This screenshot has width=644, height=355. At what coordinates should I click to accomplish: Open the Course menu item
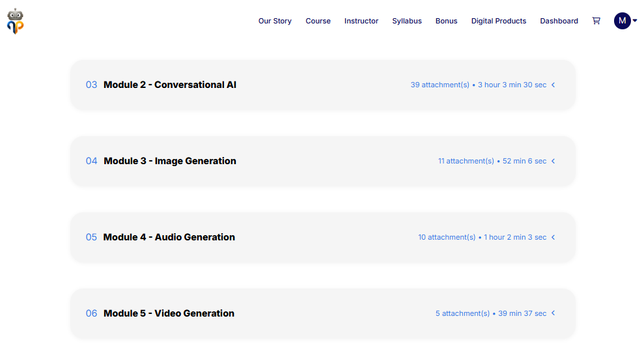(x=318, y=21)
